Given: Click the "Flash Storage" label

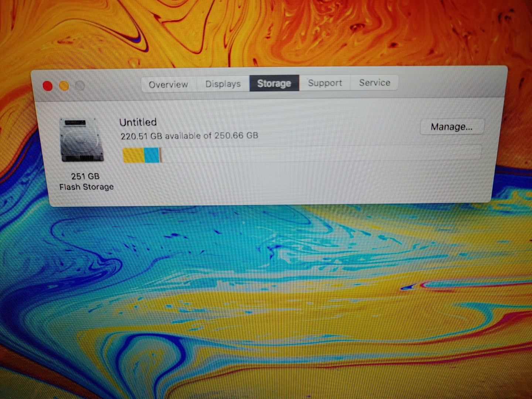Looking at the screenshot, I should pos(86,187).
